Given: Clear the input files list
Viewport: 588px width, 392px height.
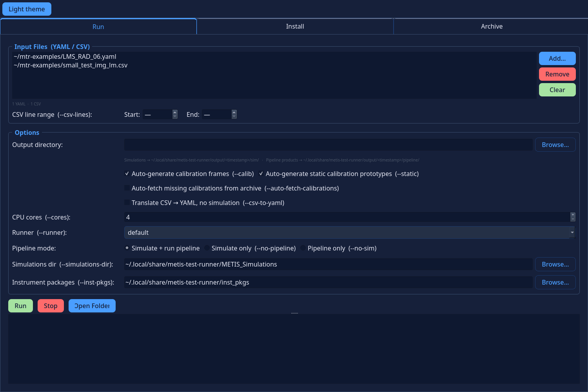Looking at the screenshot, I should (557, 90).
